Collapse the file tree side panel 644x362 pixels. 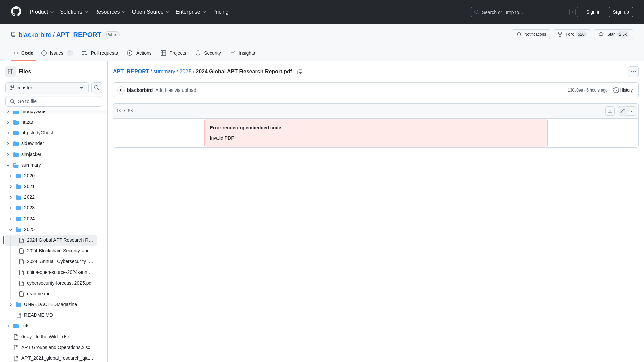11,72
